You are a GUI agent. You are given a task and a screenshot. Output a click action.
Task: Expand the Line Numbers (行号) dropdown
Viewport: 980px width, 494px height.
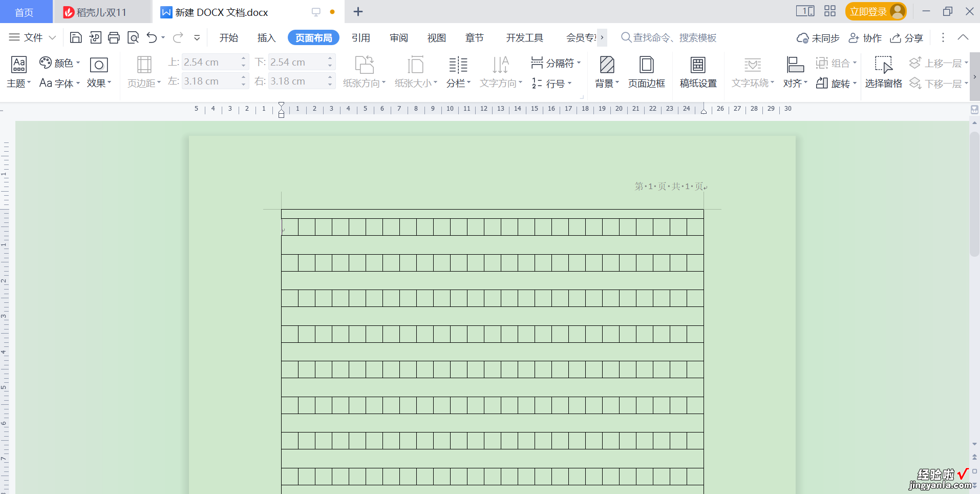click(x=569, y=83)
